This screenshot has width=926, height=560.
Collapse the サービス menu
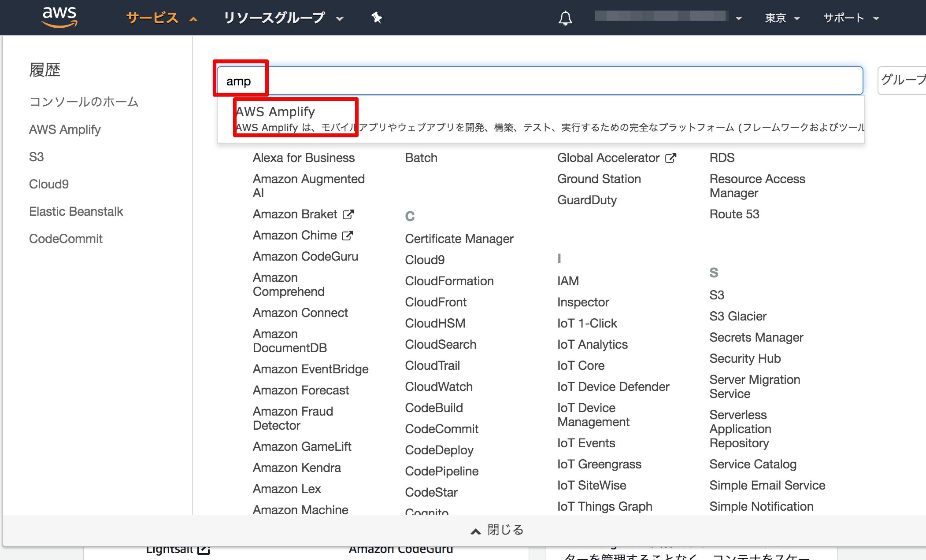coord(161,18)
